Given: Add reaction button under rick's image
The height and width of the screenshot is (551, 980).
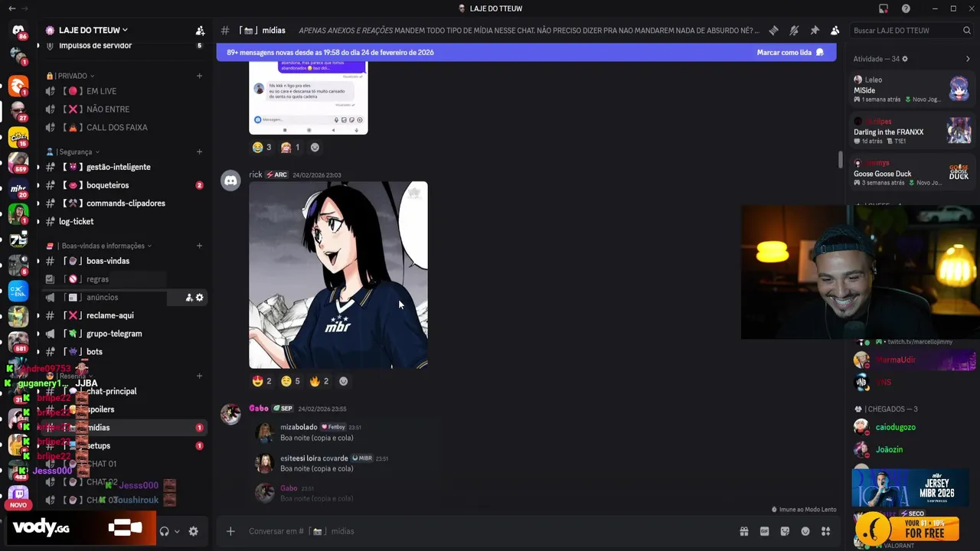Looking at the screenshot, I should [x=343, y=381].
